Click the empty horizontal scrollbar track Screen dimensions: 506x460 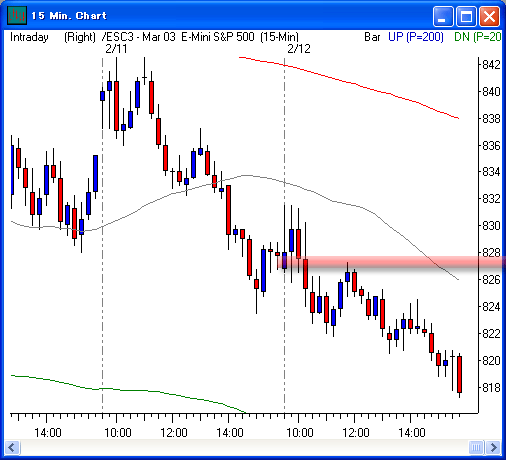pyautogui.click(x=244, y=447)
